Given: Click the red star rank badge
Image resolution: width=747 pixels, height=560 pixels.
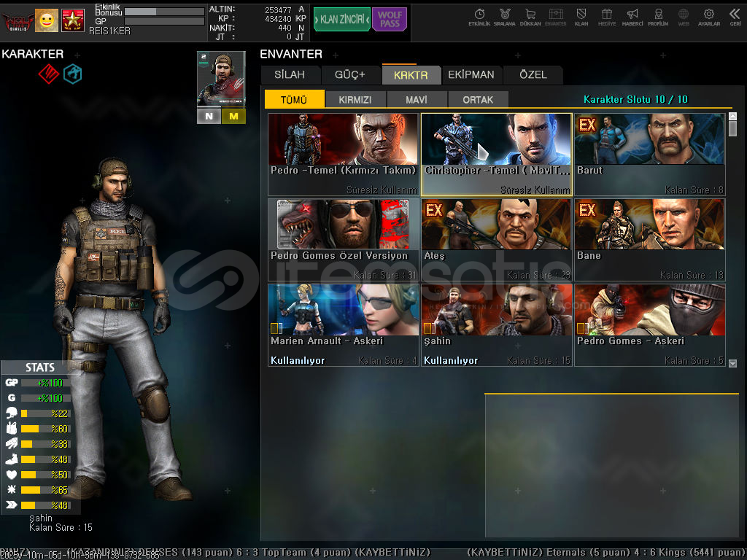Looking at the screenshot, I should point(73,20).
